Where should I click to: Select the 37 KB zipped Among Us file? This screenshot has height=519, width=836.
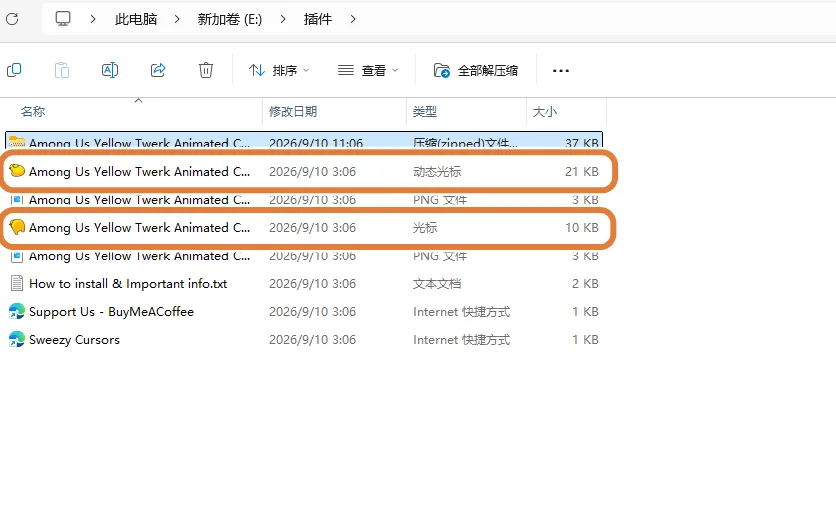[x=304, y=141]
